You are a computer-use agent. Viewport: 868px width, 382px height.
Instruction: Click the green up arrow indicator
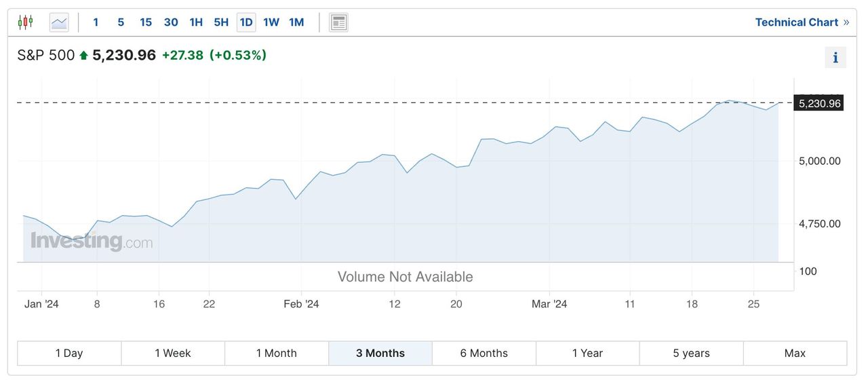(x=83, y=56)
